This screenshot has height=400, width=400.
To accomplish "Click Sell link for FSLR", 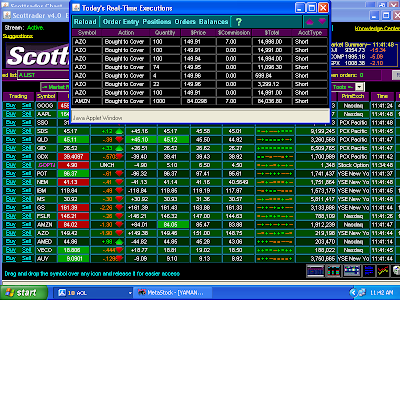I will pos(26,216).
